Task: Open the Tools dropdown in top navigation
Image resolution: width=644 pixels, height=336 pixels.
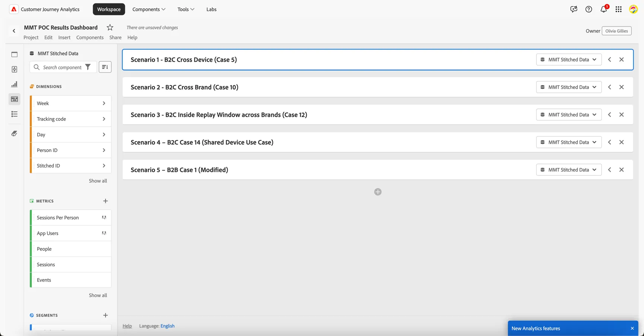Action: pyautogui.click(x=186, y=9)
